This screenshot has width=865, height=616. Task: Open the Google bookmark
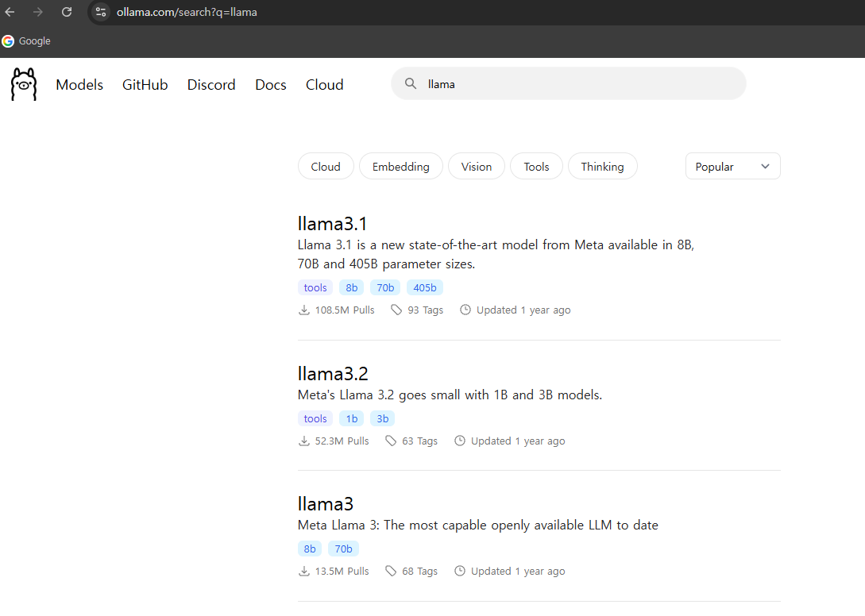pos(26,40)
